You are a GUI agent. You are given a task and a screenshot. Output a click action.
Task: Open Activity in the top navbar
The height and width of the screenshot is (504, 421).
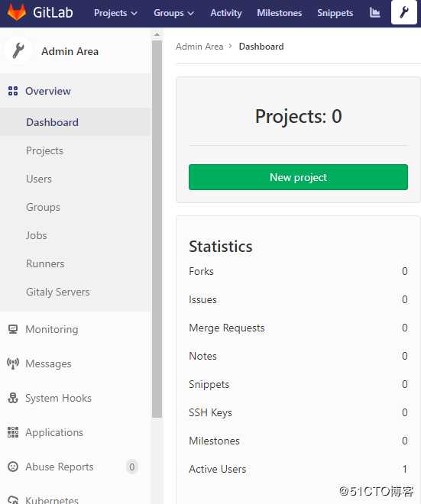(x=225, y=13)
